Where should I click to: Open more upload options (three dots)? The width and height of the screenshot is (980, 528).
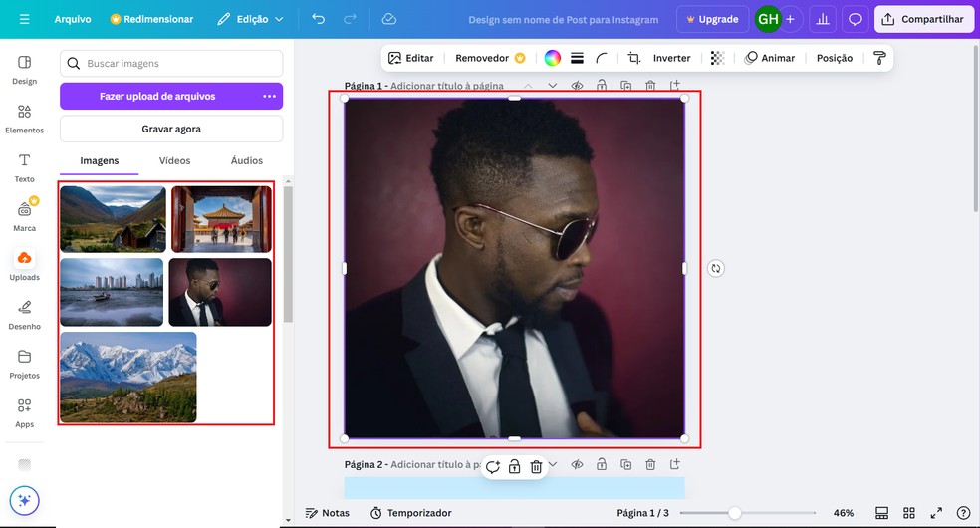click(x=269, y=96)
